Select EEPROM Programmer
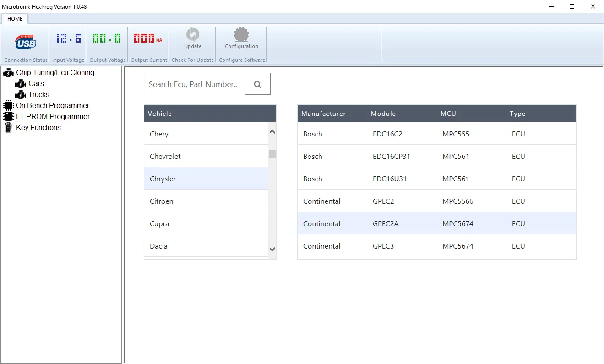This screenshot has height=364, width=604. pyautogui.click(x=53, y=116)
